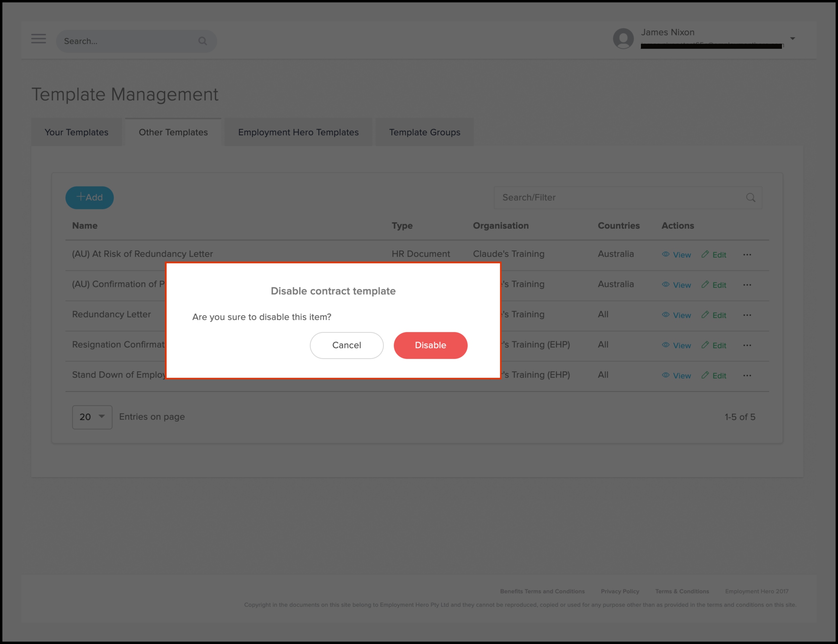Open more actions for AU Confirmation row
The height and width of the screenshot is (644, 838).
tap(747, 285)
